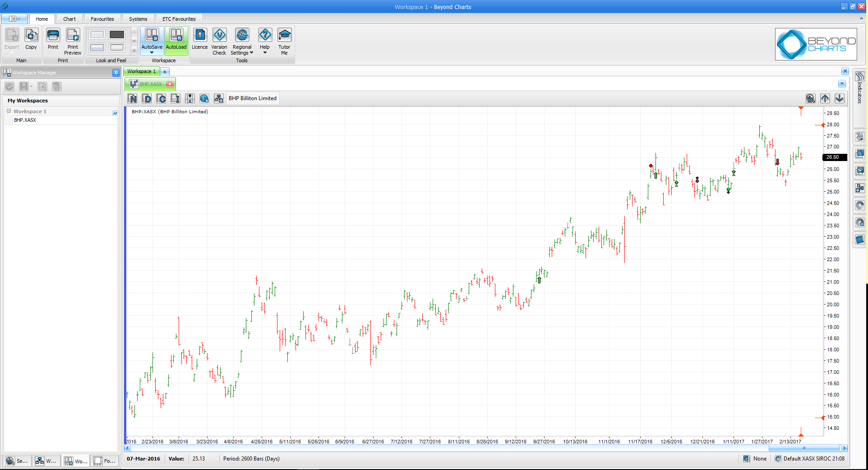Open the Licence tool
The height and width of the screenshot is (470, 868).
pyautogui.click(x=200, y=39)
